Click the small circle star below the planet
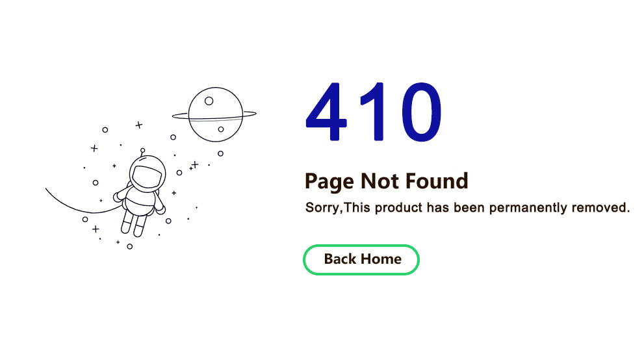Screen dimensions: 644x356 click(x=220, y=153)
